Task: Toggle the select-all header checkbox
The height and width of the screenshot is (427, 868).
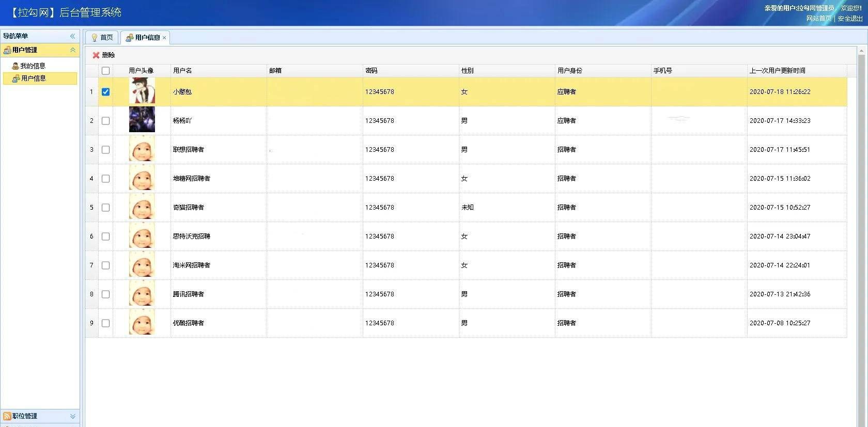Action: click(x=106, y=71)
